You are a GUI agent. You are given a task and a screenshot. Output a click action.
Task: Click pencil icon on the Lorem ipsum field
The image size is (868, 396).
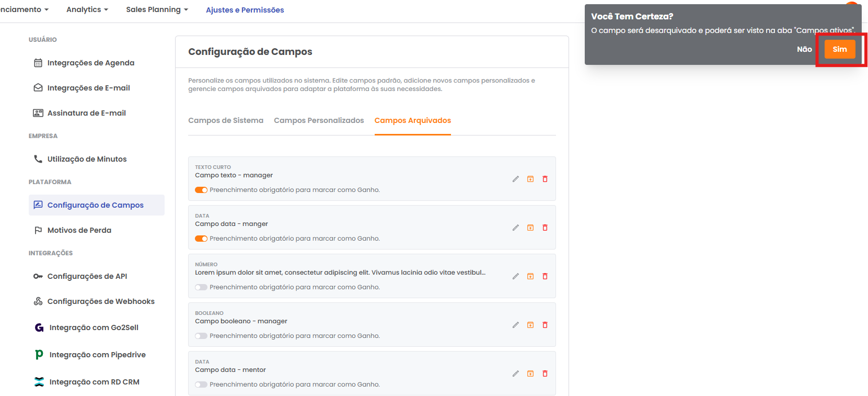[x=515, y=276]
